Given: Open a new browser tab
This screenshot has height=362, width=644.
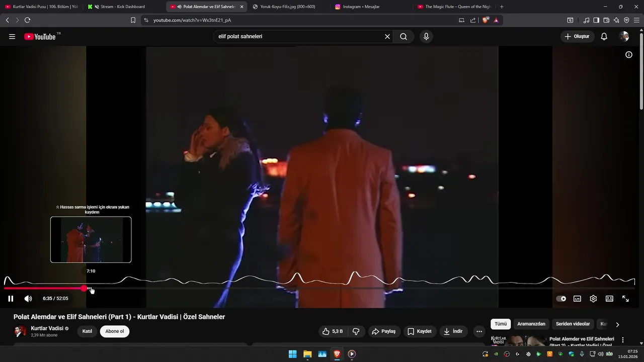Looking at the screenshot, I should [502, 7].
